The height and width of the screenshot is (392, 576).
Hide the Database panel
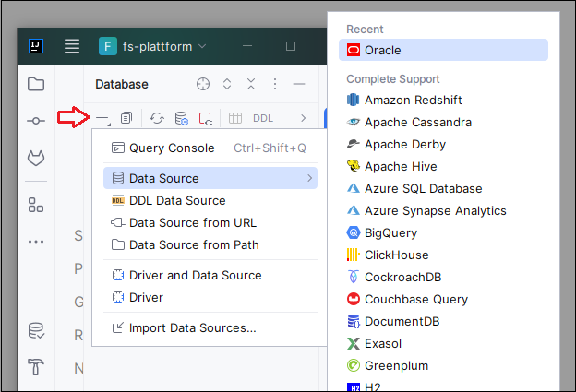pos(299,84)
